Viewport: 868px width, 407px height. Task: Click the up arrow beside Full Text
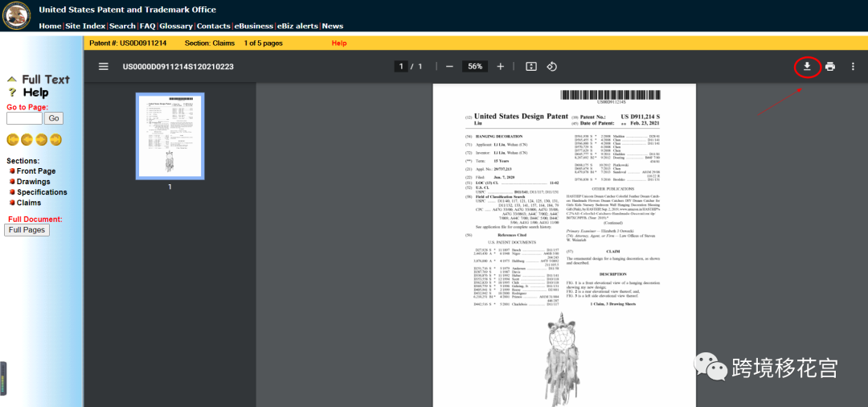(11, 79)
